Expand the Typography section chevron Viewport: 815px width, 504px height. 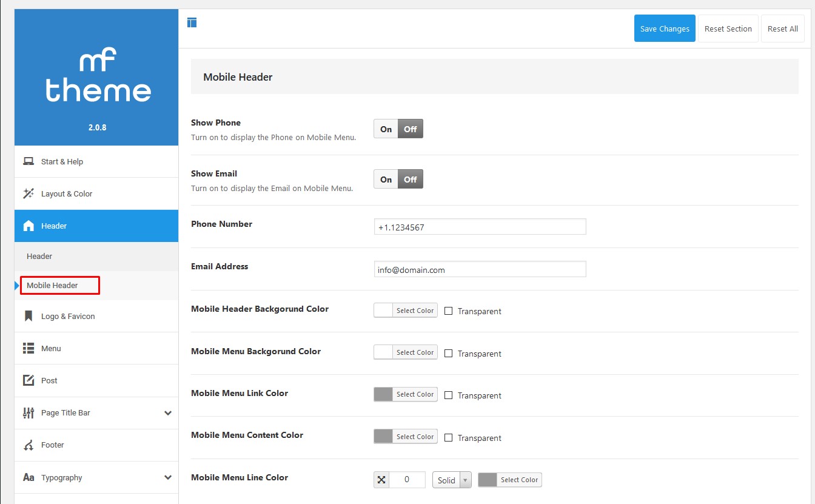point(168,478)
